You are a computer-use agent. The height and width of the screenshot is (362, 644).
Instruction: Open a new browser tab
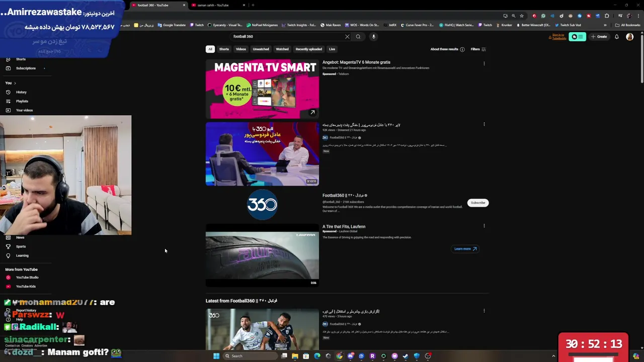[x=253, y=5]
